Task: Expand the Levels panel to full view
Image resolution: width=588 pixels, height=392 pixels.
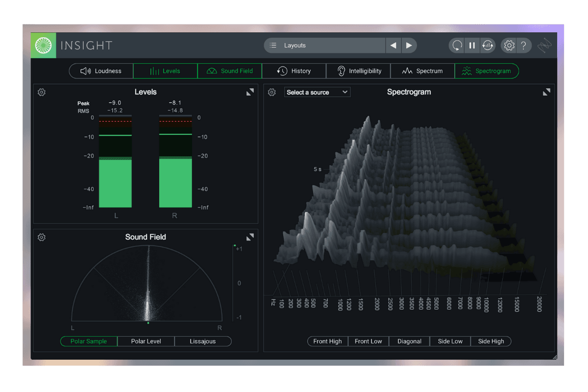Action: click(250, 92)
